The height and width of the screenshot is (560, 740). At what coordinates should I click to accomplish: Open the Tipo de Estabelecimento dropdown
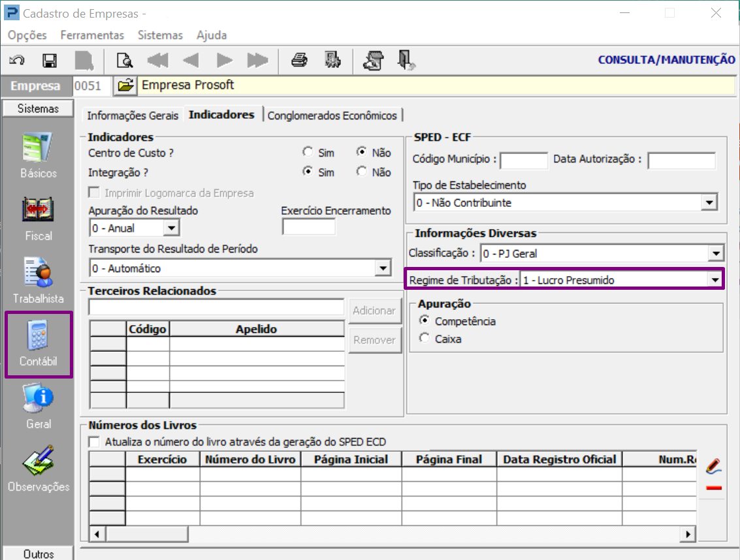(x=709, y=203)
